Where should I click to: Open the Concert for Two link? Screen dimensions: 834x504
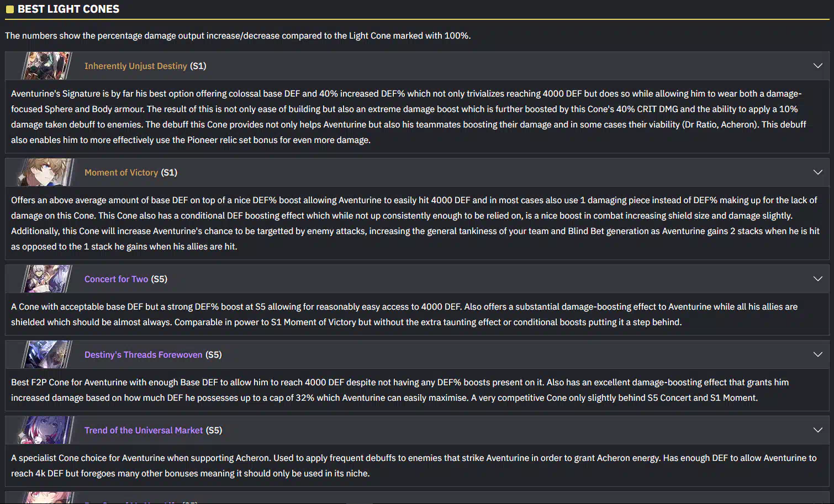pyautogui.click(x=116, y=279)
